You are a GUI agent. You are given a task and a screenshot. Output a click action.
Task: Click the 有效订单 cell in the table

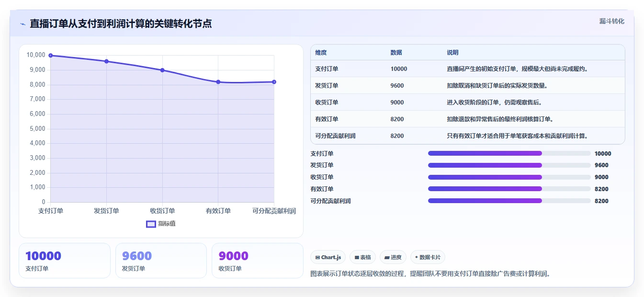coord(327,119)
